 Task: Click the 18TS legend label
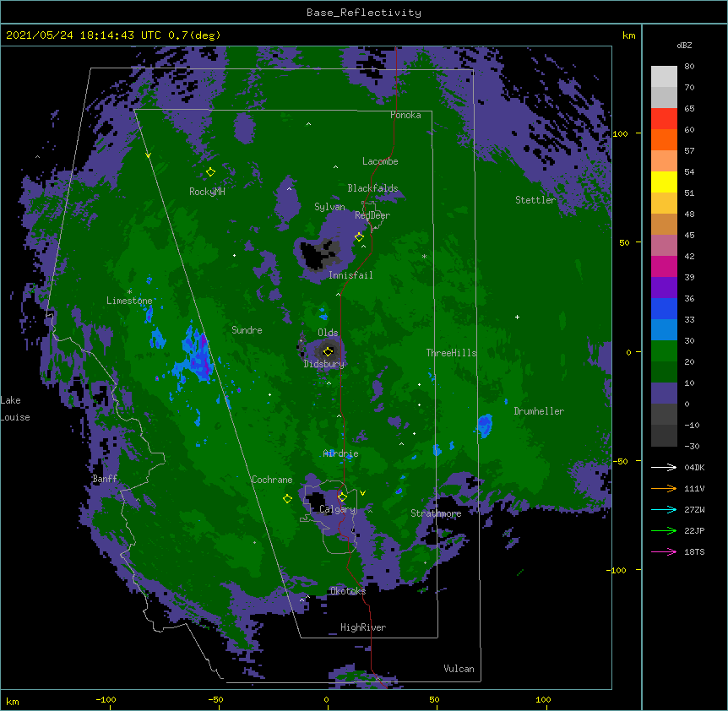point(694,551)
